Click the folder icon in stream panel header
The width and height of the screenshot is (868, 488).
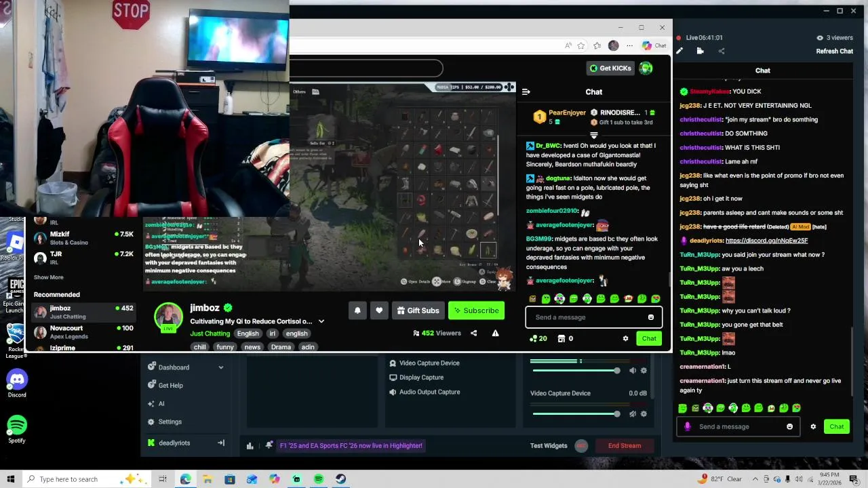701,51
